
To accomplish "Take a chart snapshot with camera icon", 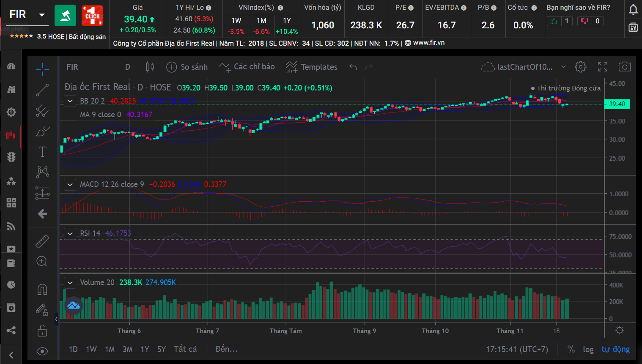I will [x=625, y=67].
